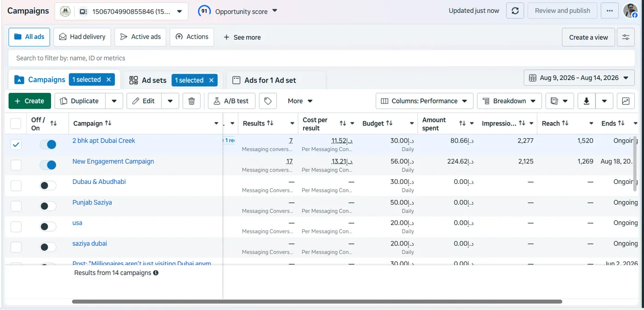Uncheck the 2 bhk apt Dubai Creek checkbox
The image size is (644, 310).
[16, 144]
